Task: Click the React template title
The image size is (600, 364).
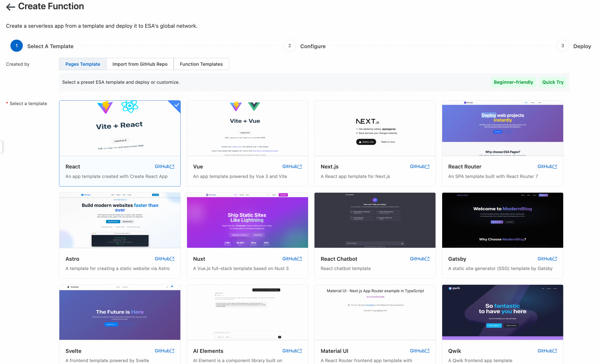Action: (x=73, y=167)
